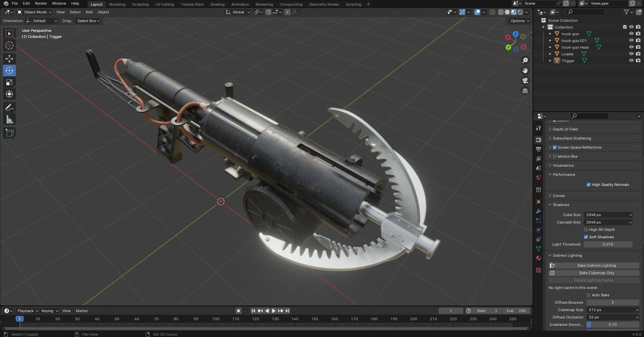Open the Physics properties tab
644x337 pixels.
click(539, 230)
